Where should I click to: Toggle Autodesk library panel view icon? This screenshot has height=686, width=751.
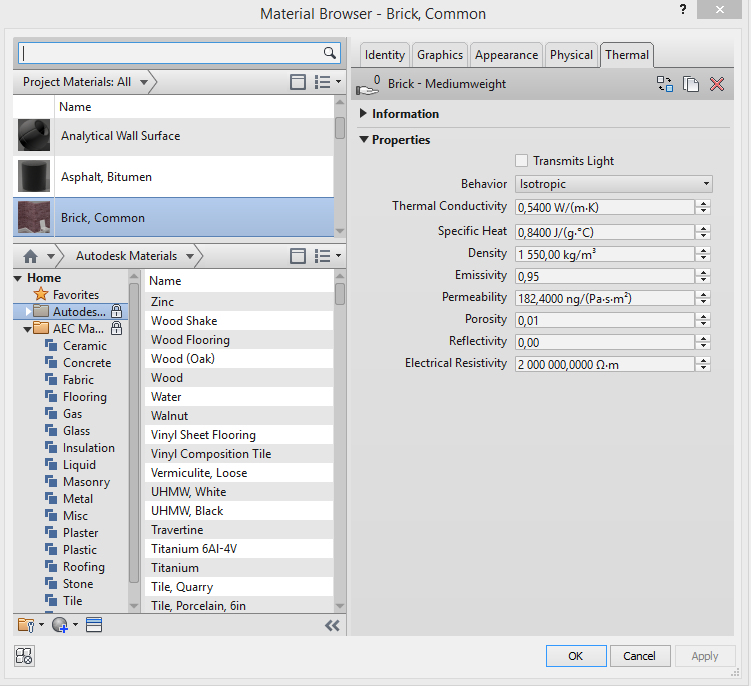[x=298, y=256]
